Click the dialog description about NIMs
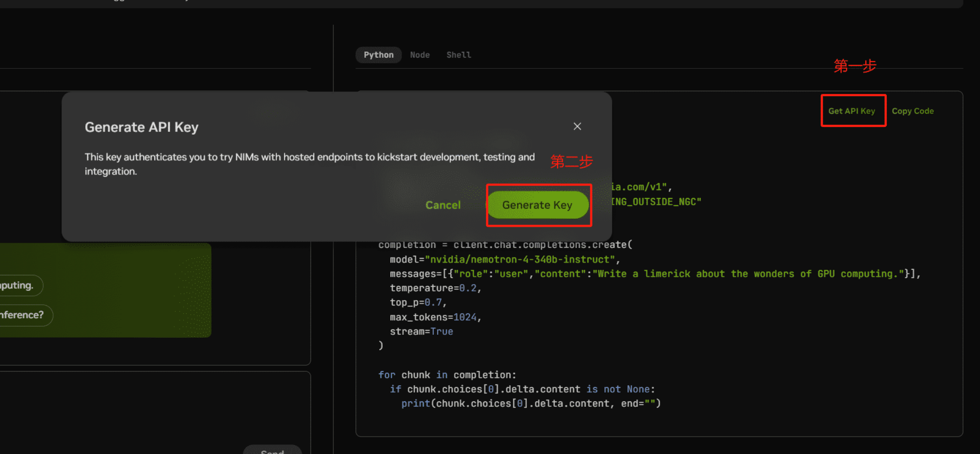This screenshot has height=454, width=980. 310,164
